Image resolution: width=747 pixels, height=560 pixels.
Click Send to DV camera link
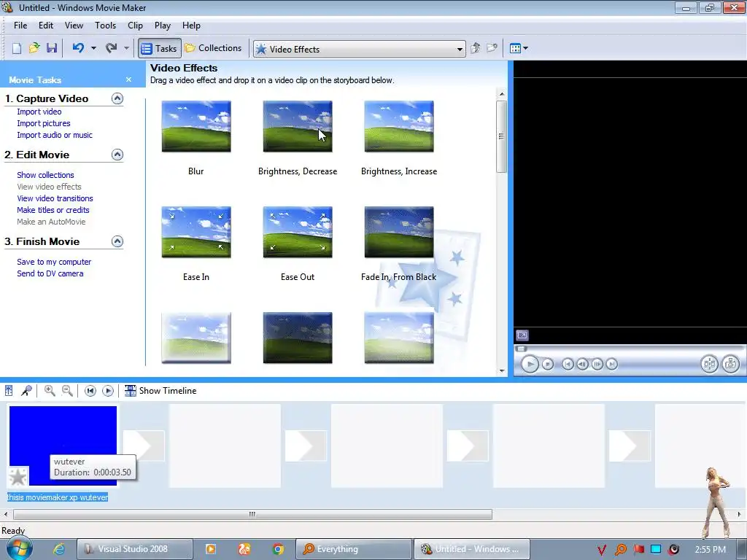coord(50,274)
